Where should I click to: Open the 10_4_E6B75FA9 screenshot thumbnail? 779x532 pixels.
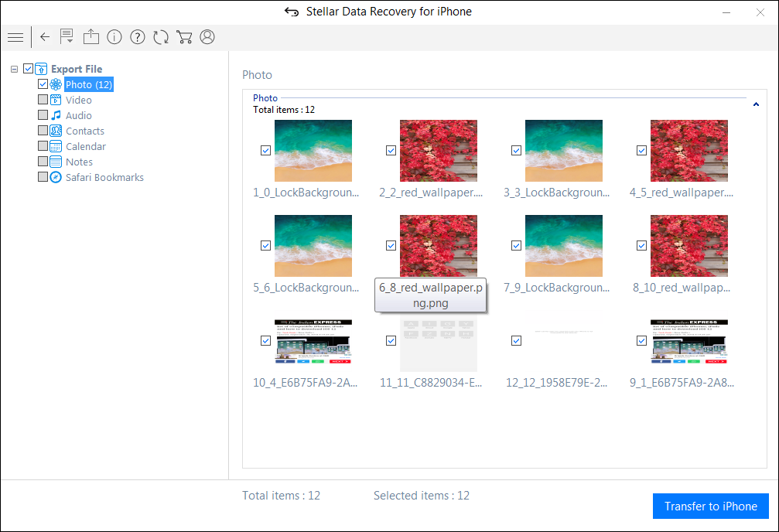[x=313, y=341]
